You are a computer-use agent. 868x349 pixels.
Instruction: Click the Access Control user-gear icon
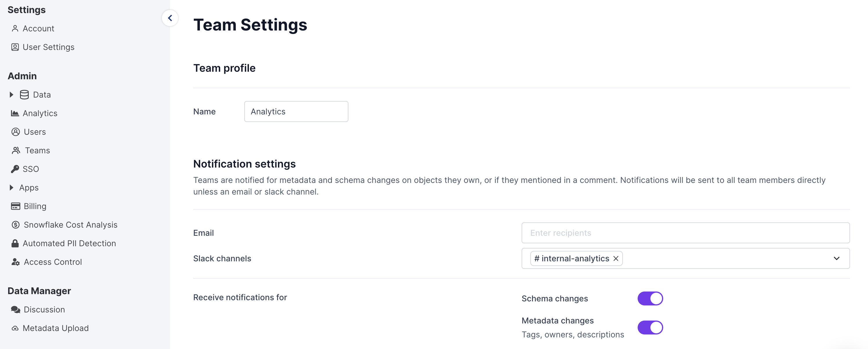[15, 262]
